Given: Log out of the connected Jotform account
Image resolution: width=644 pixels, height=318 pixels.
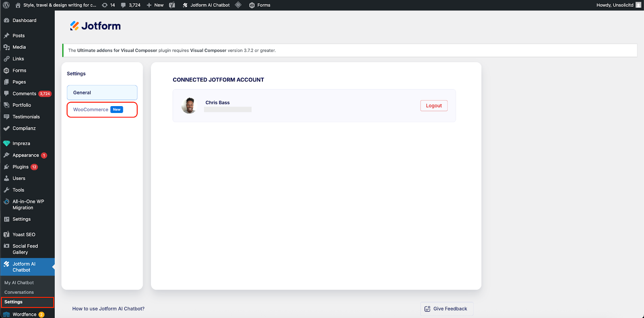Looking at the screenshot, I should pos(433,106).
